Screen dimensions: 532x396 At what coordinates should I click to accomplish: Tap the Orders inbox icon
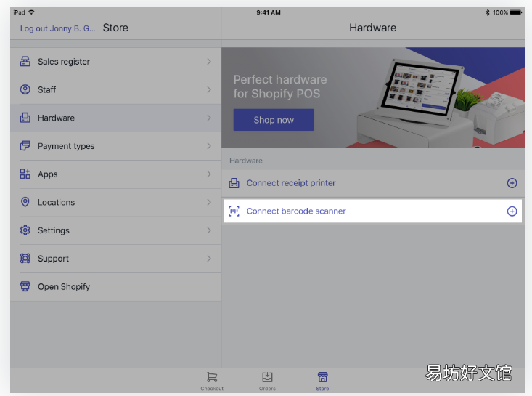click(267, 377)
